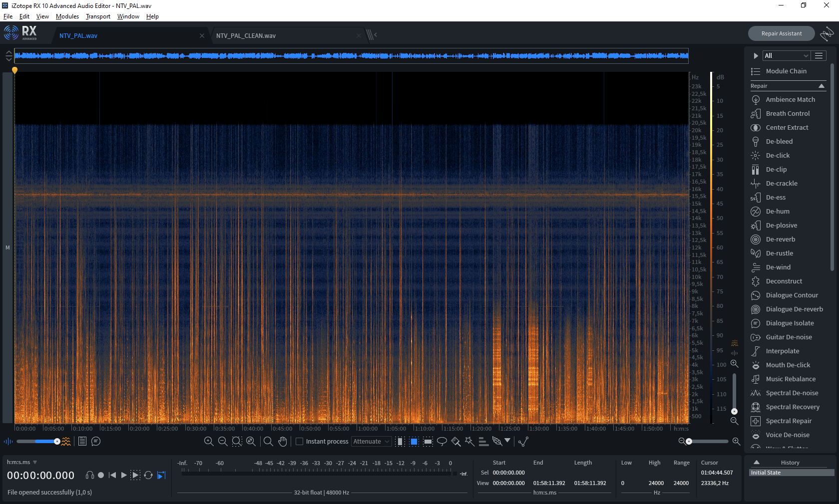Open the Dialogue De-reverb module
The image size is (839, 504).
789,309
